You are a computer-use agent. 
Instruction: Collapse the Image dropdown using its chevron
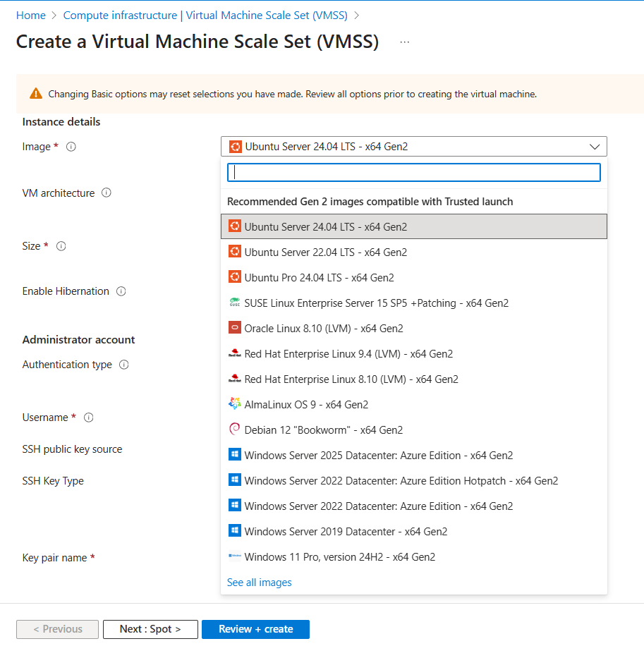[x=595, y=147]
